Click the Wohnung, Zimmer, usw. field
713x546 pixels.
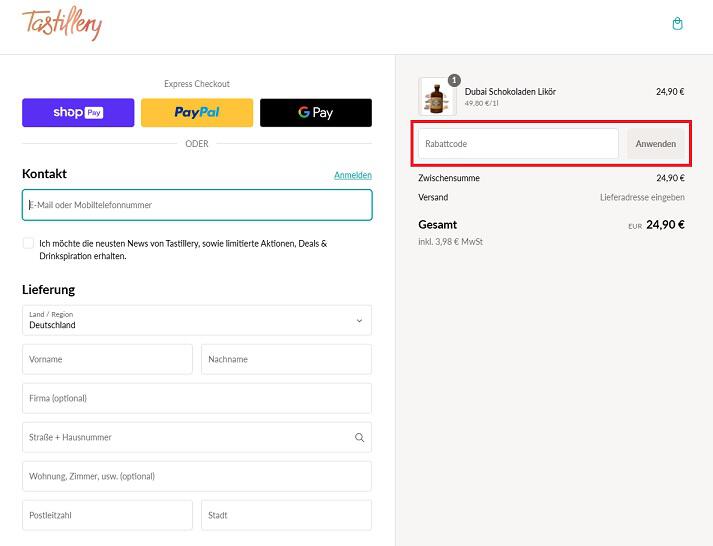pyautogui.click(x=197, y=476)
